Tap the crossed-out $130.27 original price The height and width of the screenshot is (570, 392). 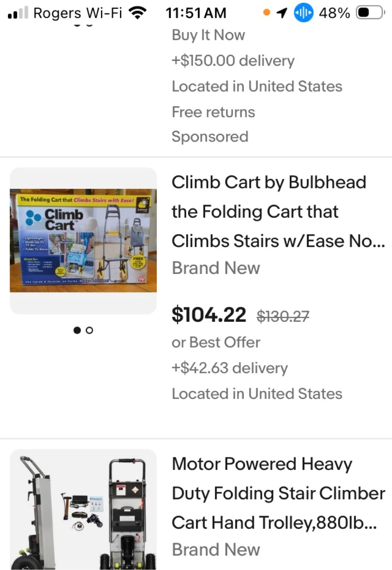tap(283, 316)
